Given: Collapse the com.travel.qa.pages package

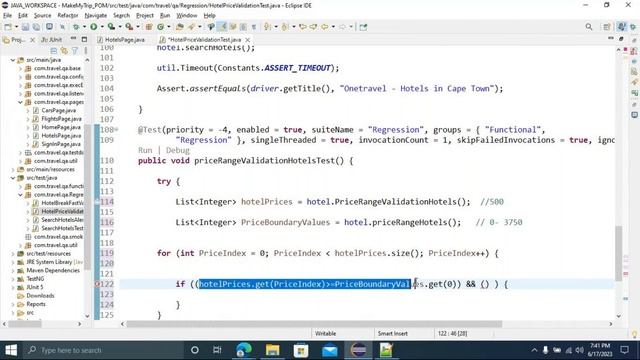Looking at the screenshot, I should coord(20,102).
